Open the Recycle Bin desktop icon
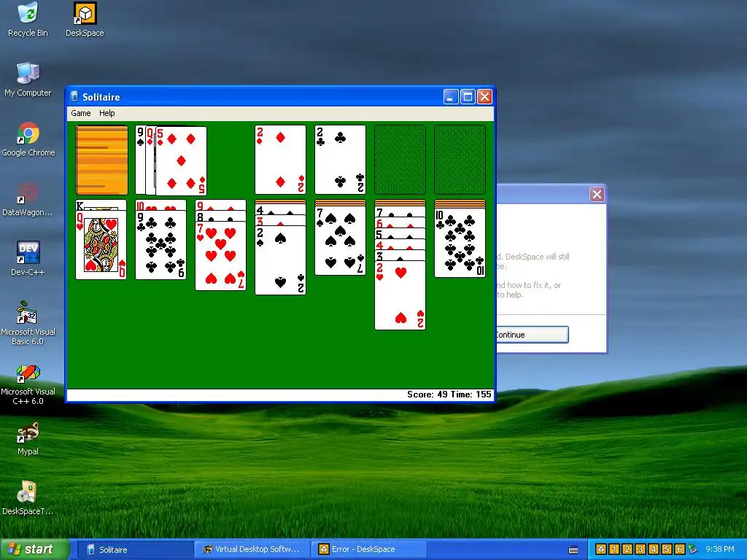 click(x=28, y=20)
